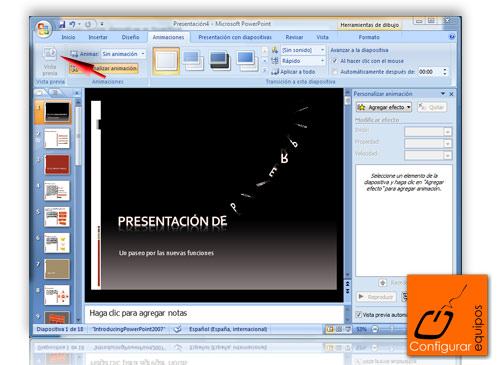This screenshot has height=365, width=500.
Task: Go to the previous slide with the double up arrow
Action: [x=347, y=284]
